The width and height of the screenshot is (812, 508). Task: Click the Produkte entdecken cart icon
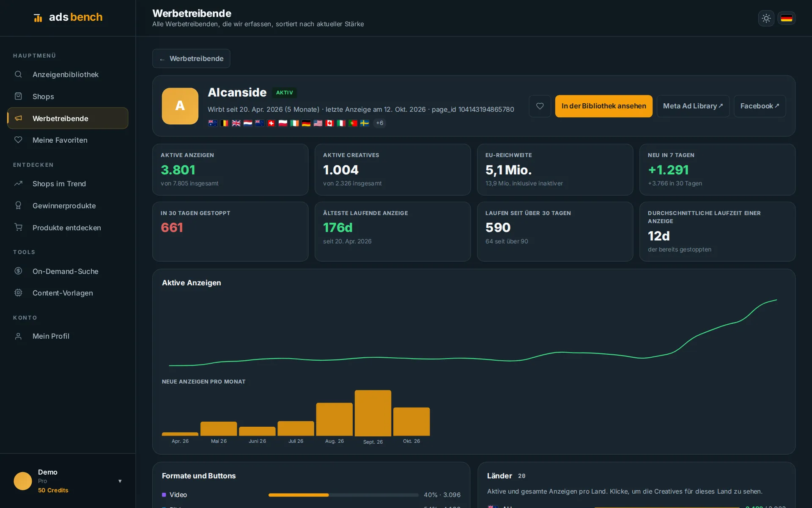pyautogui.click(x=18, y=227)
